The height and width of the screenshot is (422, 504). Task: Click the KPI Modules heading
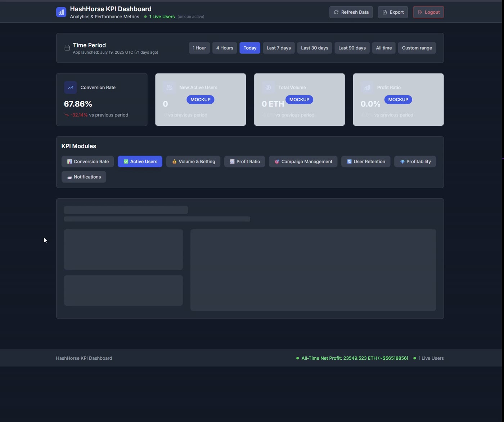[79, 146]
